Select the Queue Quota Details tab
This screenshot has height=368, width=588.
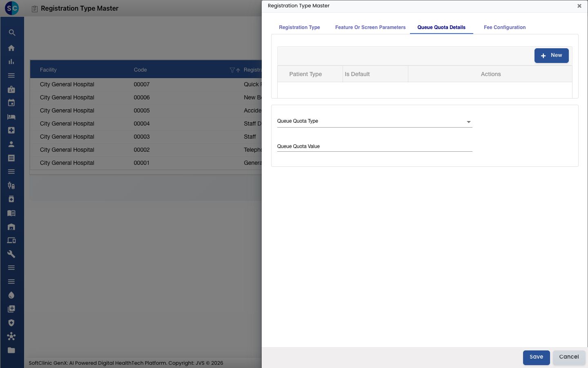tap(441, 27)
